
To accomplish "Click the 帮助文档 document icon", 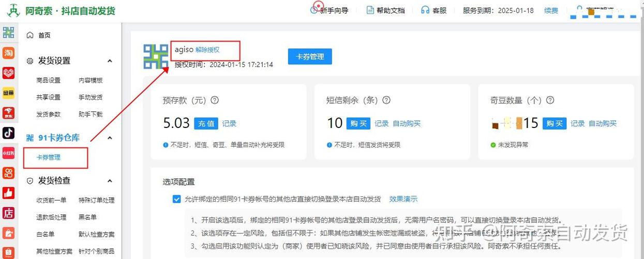I will coord(370,10).
